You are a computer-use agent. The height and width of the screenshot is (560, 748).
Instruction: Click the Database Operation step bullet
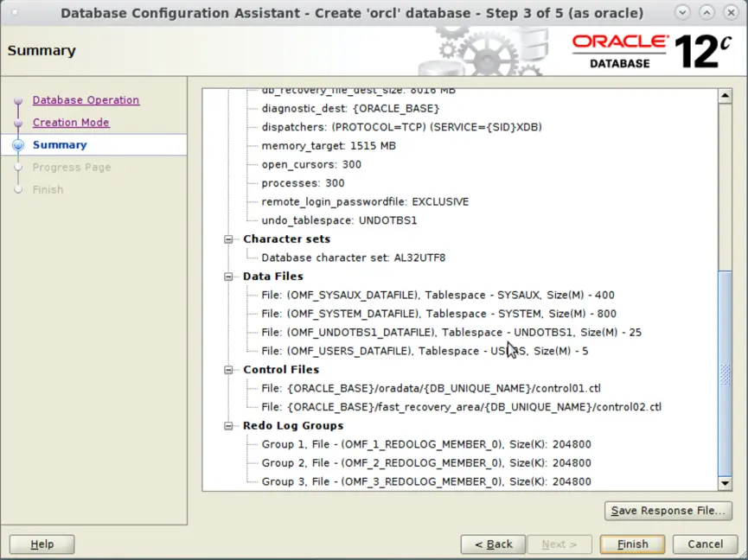tap(18, 100)
